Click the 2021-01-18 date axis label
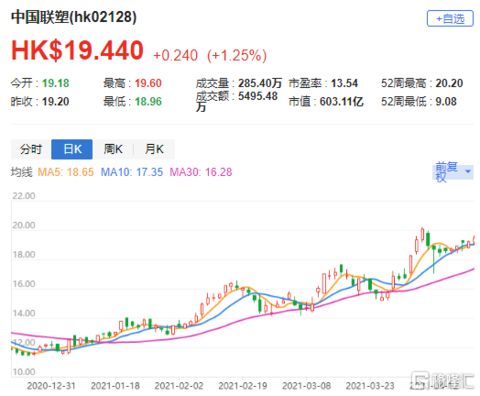The height and width of the screenshot is (396, 480). click(115, 386)
